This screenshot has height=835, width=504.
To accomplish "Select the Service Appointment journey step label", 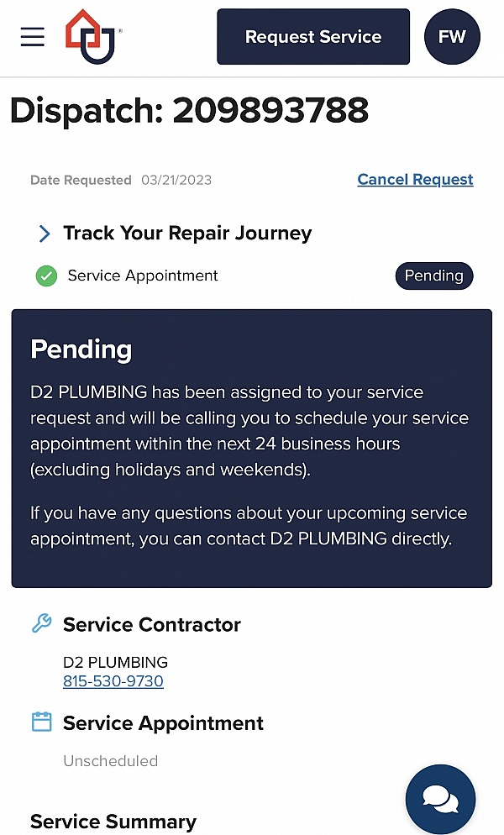I will pyautogui.click(x=143, y=276).
